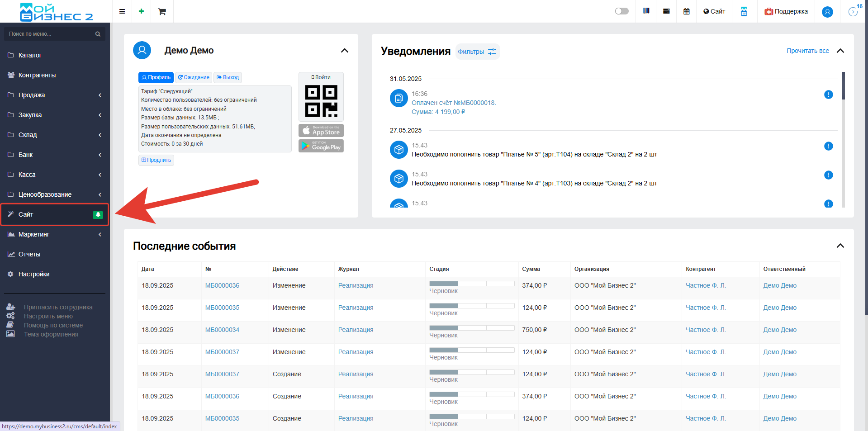
Task: Click the shopping cart icon
Action: (161, 11)
